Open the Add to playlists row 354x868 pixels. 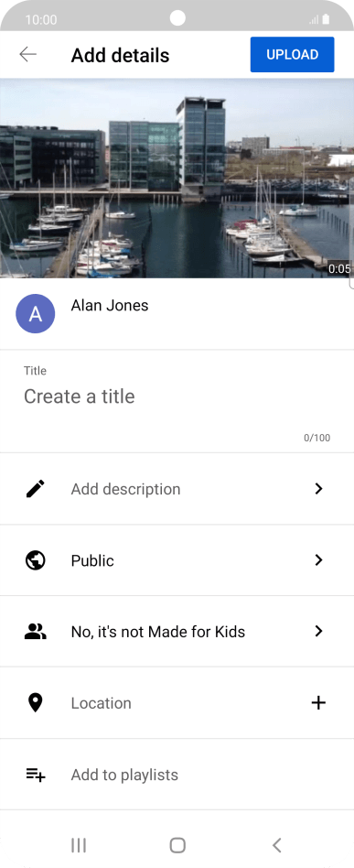coord(177,775)
